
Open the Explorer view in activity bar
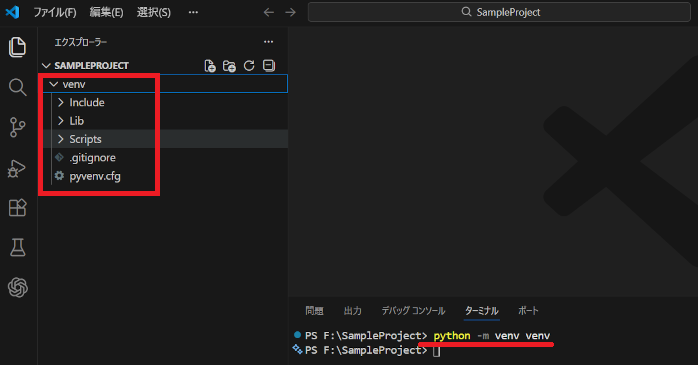pos(17,47)
